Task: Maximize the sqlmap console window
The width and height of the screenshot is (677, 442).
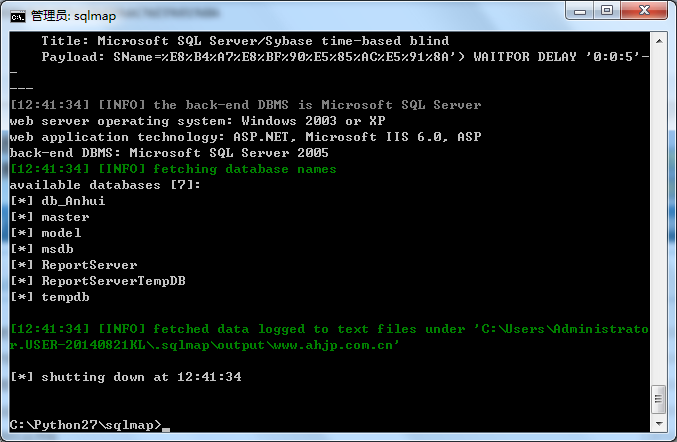Action: (607, 11)
